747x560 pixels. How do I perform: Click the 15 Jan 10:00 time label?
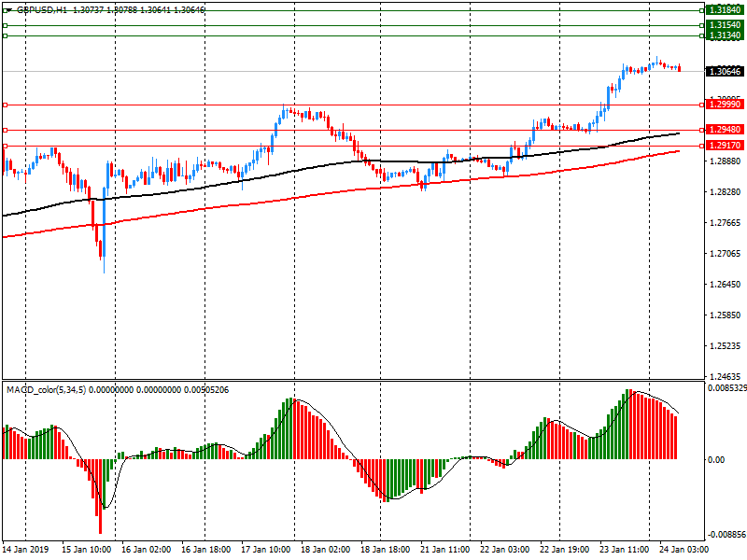(x=86, y=549)
